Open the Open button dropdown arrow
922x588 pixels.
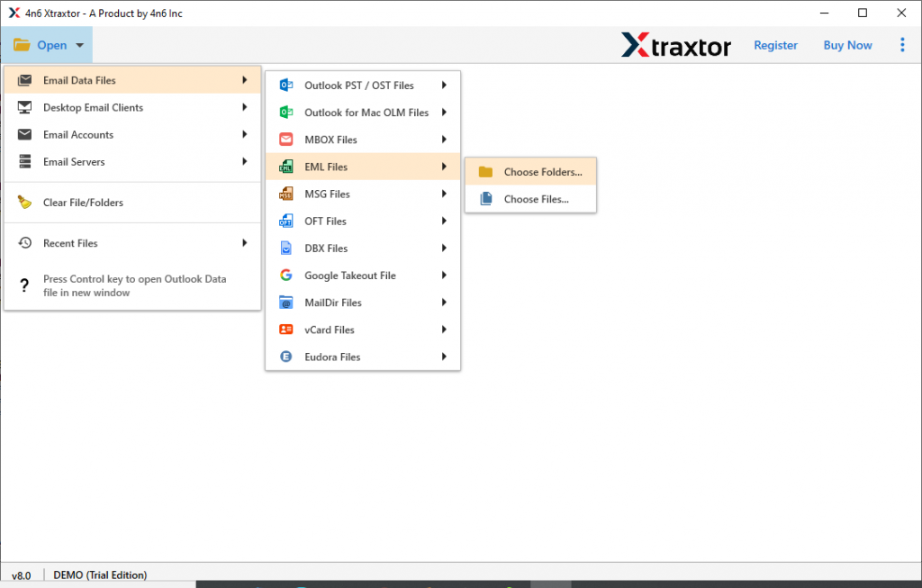click(79, 44)
